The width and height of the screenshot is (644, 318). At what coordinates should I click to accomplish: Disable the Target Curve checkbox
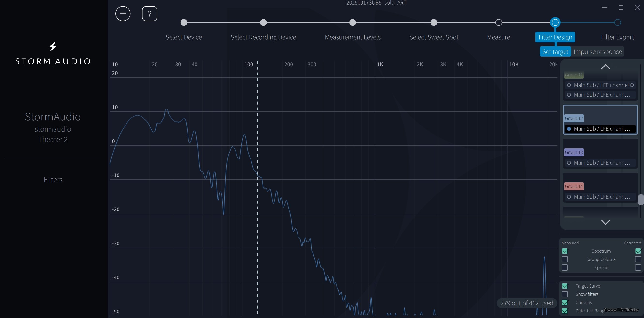pyautogui.click(x=565, y=286)
